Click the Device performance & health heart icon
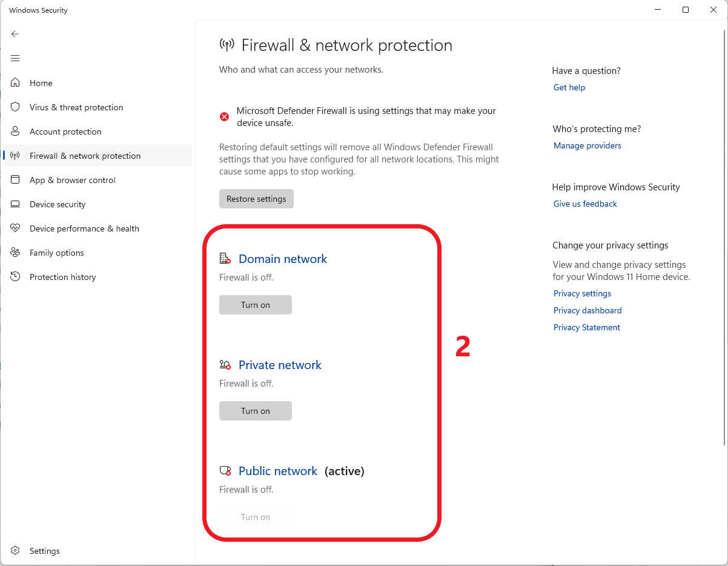The height and width of the screenshot is (566, 728). click(16, 228)
